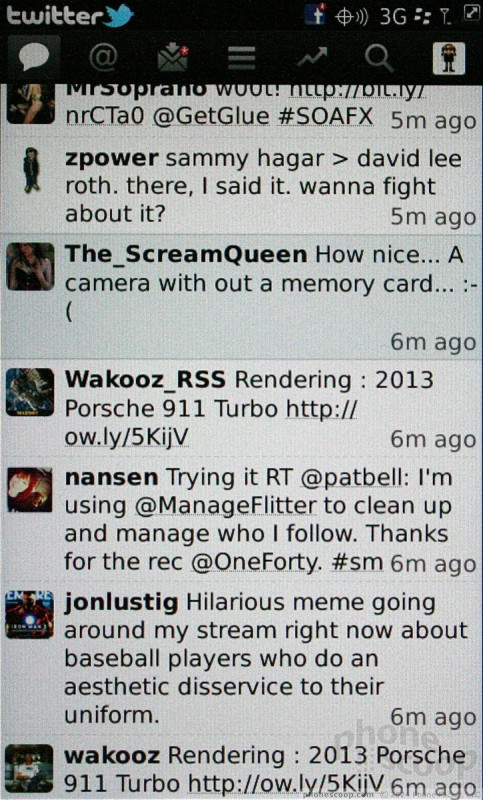Open the home timeline speech bubble tab
The height and width of the screenshot is (800, 483).
[34, 57]
